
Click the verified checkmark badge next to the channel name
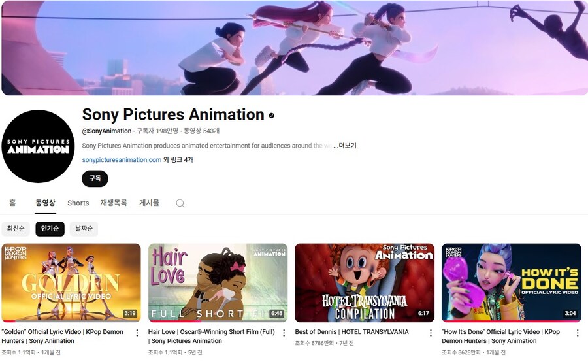tap(272, 116)
